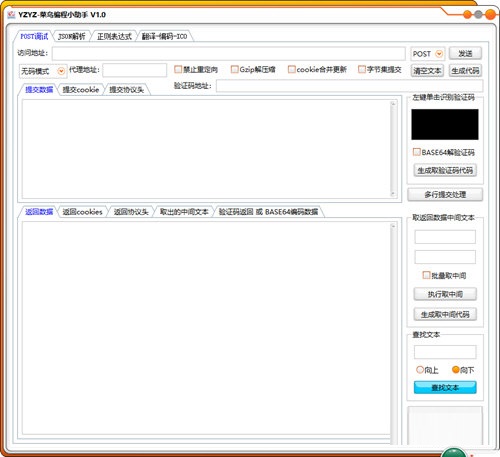Click the black captcha image box

click(x=445, y=124)
